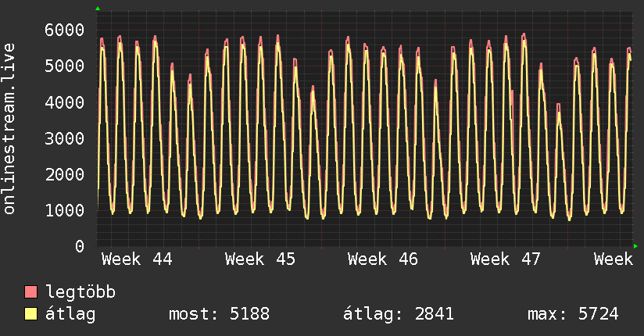Click the 'max: 5724' statistic
The image size is (644, 336).
pos(573,314)
